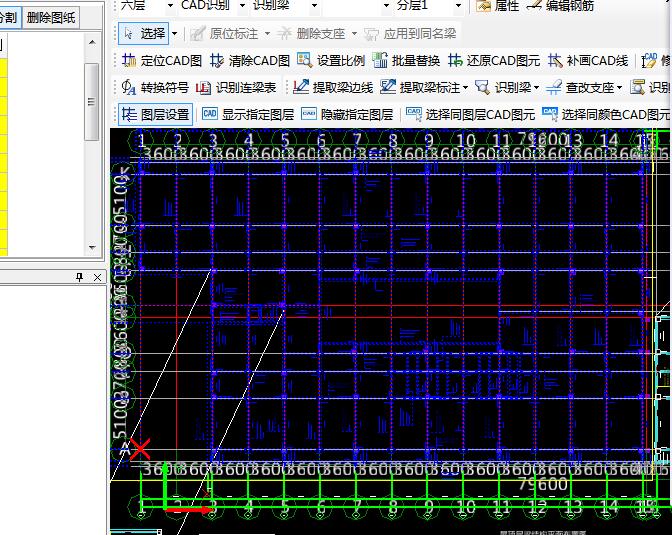Open the 分层1 dropdown

tap(458, 6)
